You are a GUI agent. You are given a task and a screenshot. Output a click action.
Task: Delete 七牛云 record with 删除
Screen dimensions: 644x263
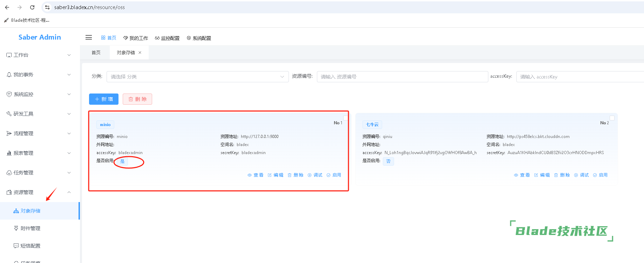pyautogui.click(x=562, y=175)
